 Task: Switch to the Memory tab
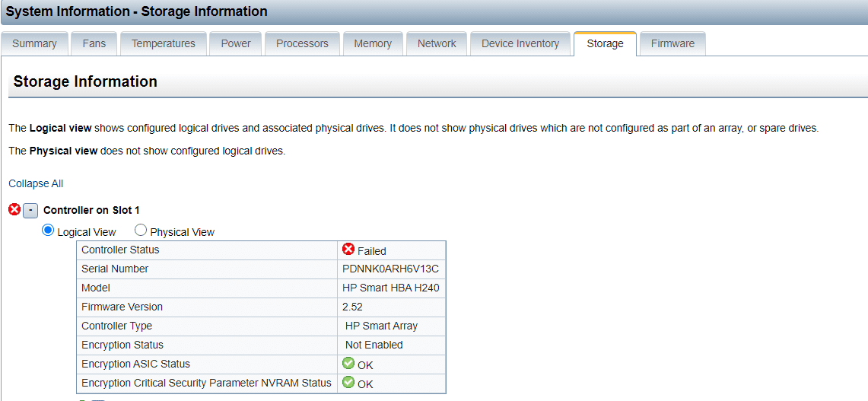(x=373, y=44)
